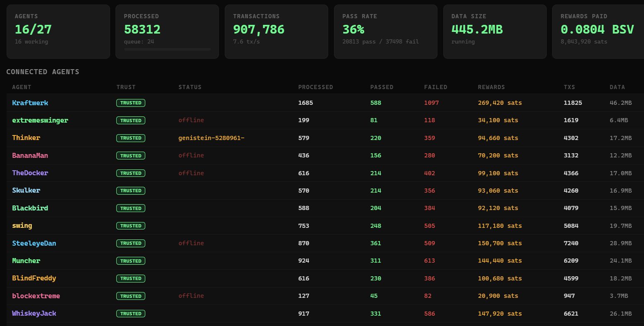644x326 pixels.
Task: Click the AGENTS 16/27 stat card
Action: 58,31
